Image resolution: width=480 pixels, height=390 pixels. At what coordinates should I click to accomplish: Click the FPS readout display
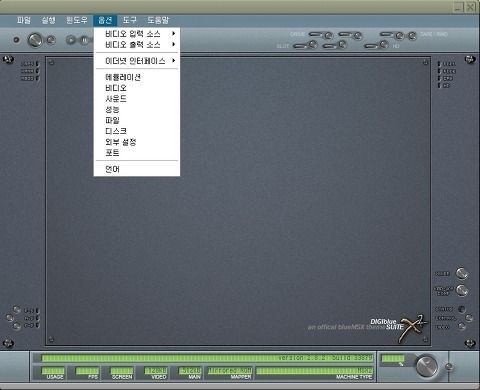click(x=87, y=371)
